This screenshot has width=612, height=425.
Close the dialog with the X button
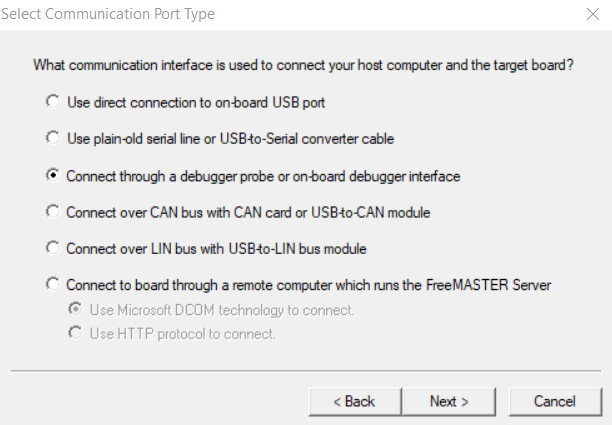click(592, 15)
